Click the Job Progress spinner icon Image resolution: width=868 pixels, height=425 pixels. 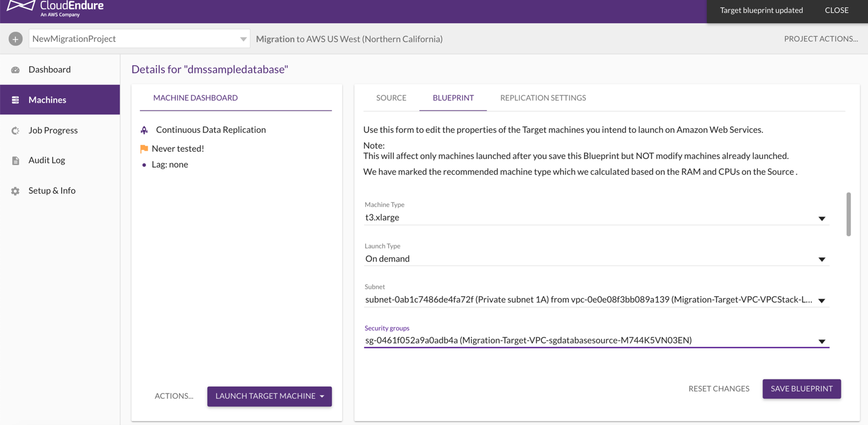(16, 131)
